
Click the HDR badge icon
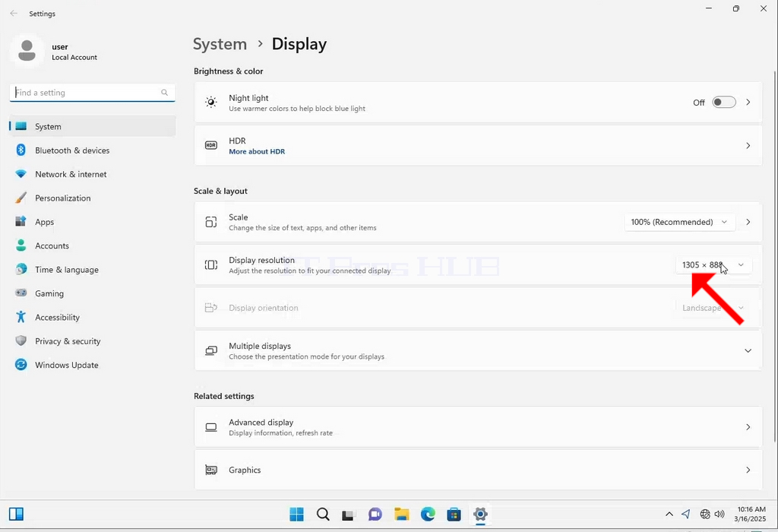pyautogui.click(x=211, y=145)
